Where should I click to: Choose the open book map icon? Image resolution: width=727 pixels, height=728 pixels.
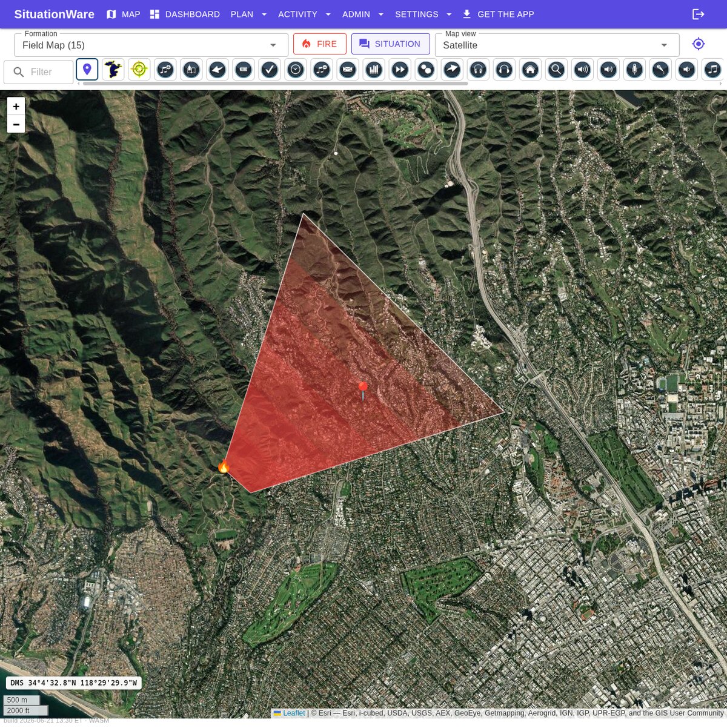click(191, 70)
